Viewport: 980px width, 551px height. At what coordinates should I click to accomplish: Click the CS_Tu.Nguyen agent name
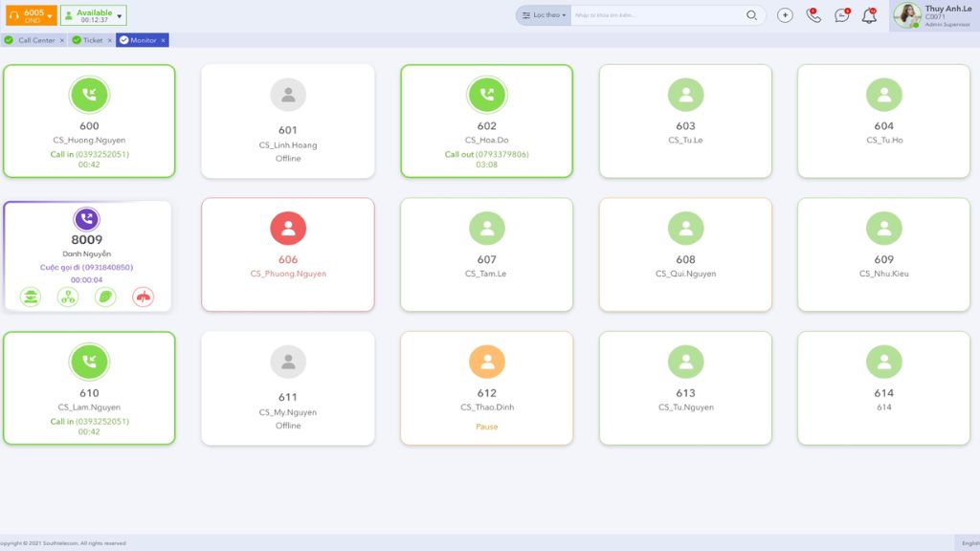coord(685,408)
